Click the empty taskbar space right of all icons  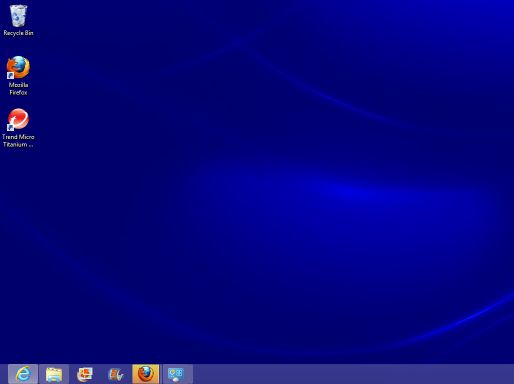click(353, 374)
